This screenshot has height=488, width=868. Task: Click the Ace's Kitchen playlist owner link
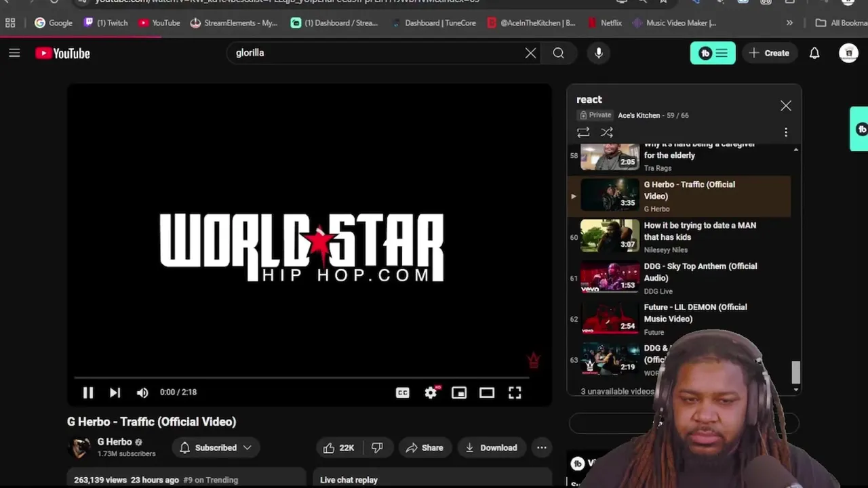639,115
